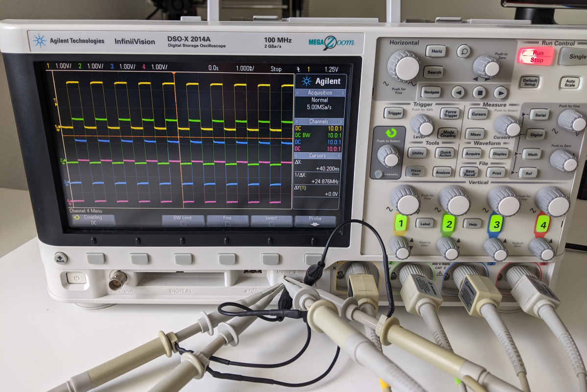Click the Channel 4 Menu title on screen
Viewport: 587px width, 392px height.
tap(86, 210)
